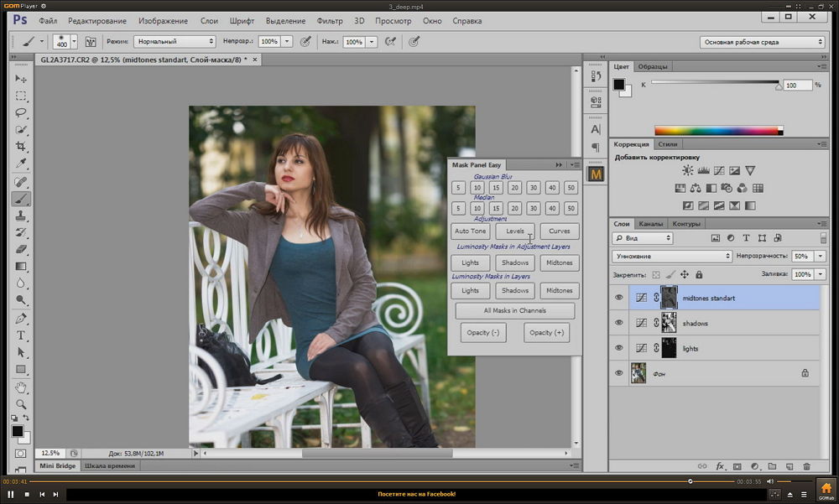Select the Hand tool
Viewport: 839px width, 504px height.
coord(21,387)
